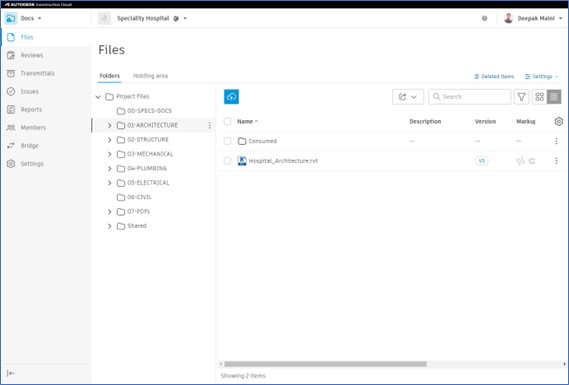This screenshot has height=385, width=569.
Task: Expand the 04-PLUMBING folder
Action: point(110,168)
